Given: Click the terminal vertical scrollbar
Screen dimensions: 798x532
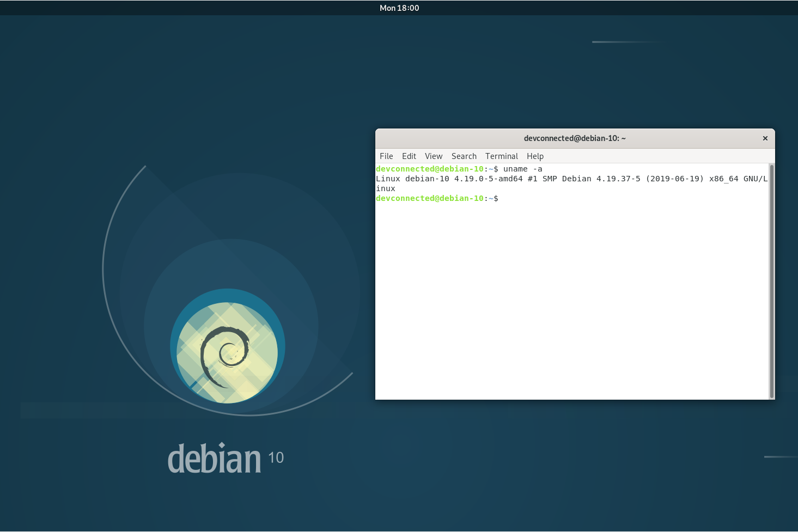Looking at the screenshot, I should pos(771,281).
